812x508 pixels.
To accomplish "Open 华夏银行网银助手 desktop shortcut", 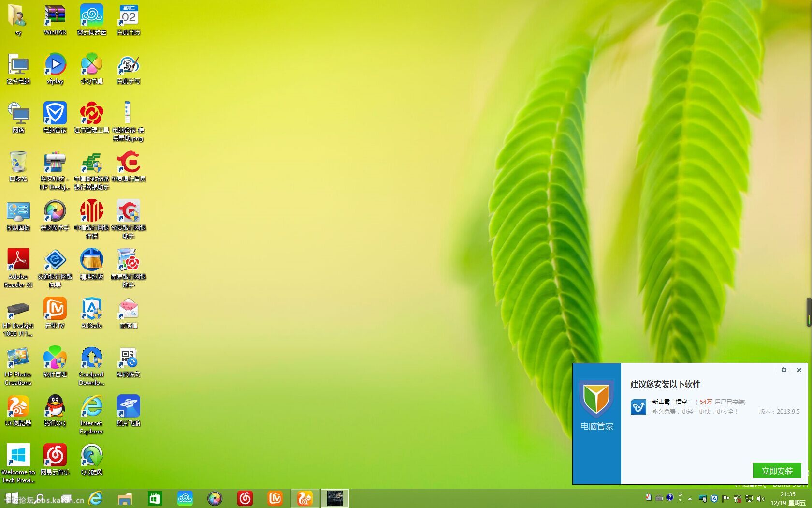I will point(129,219).
